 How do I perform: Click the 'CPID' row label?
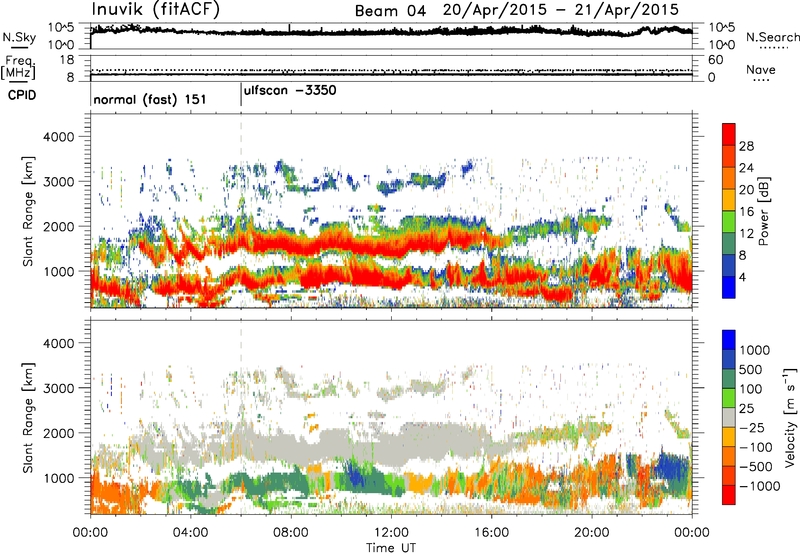[22, 95]
